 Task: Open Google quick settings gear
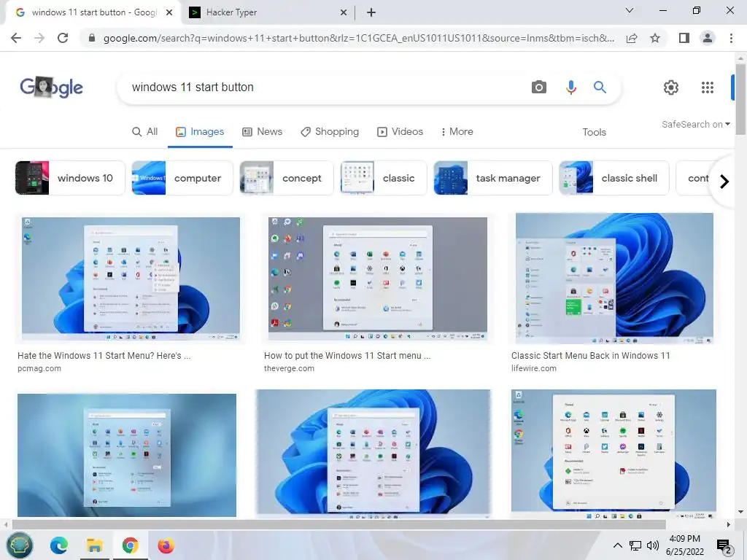pos(671,87)
